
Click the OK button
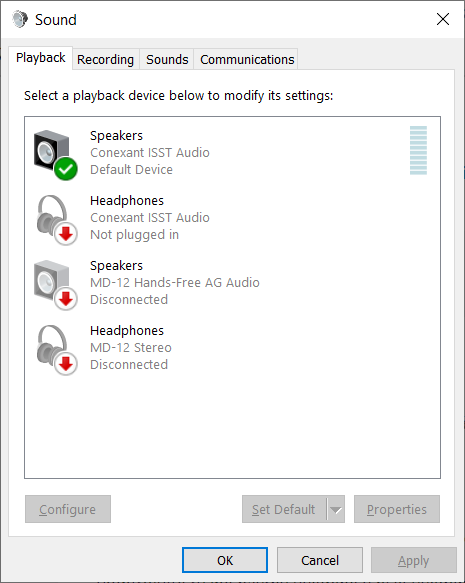point(225,560)
